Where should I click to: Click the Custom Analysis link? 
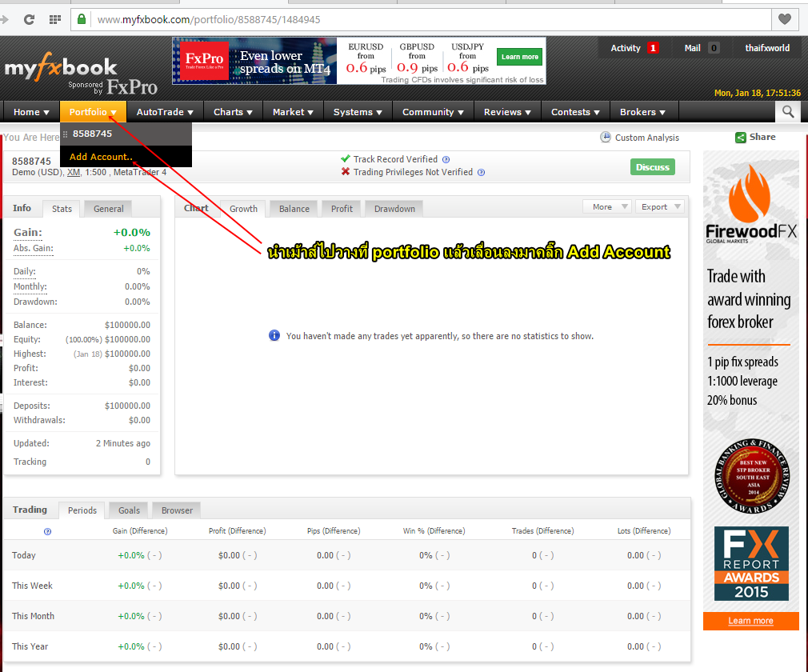pos(646,138)
